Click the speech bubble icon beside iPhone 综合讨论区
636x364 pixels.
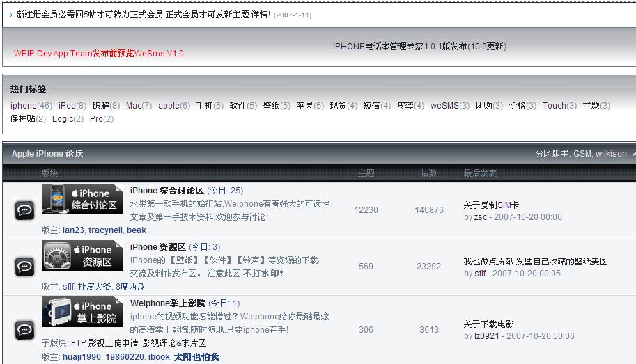pos(25,210)
